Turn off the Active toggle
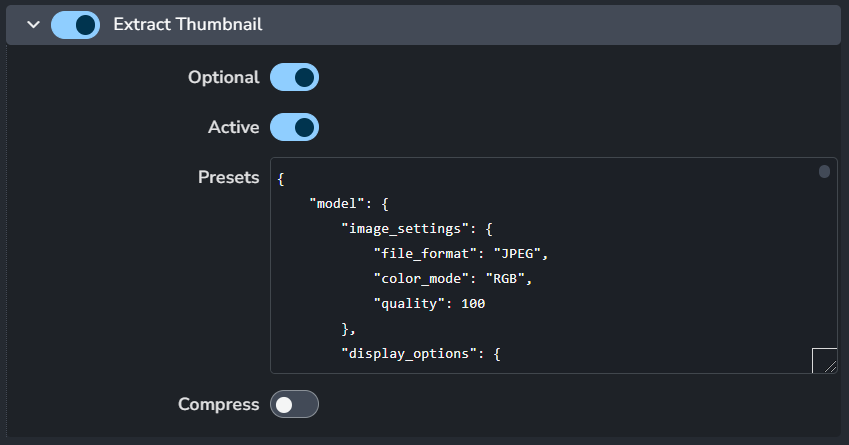The height and width of the screenshot is (445, 849). tap(294, 127)
